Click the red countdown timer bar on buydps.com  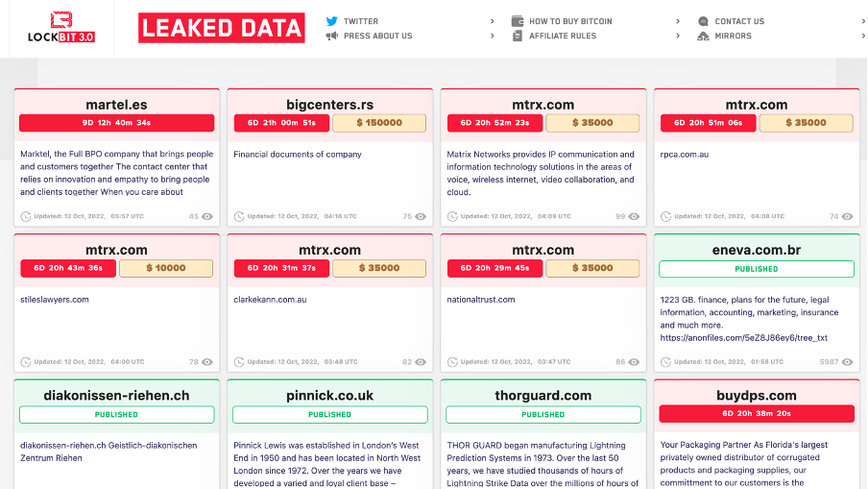pos(756,414)
